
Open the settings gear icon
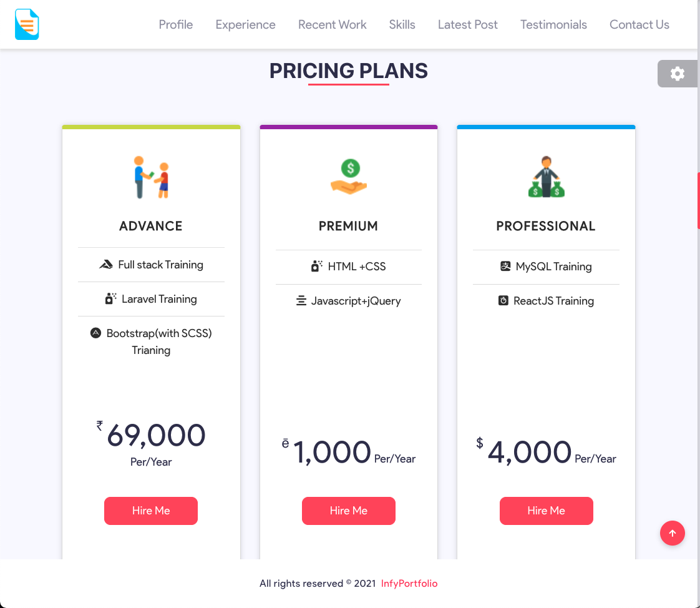(677, 73)
